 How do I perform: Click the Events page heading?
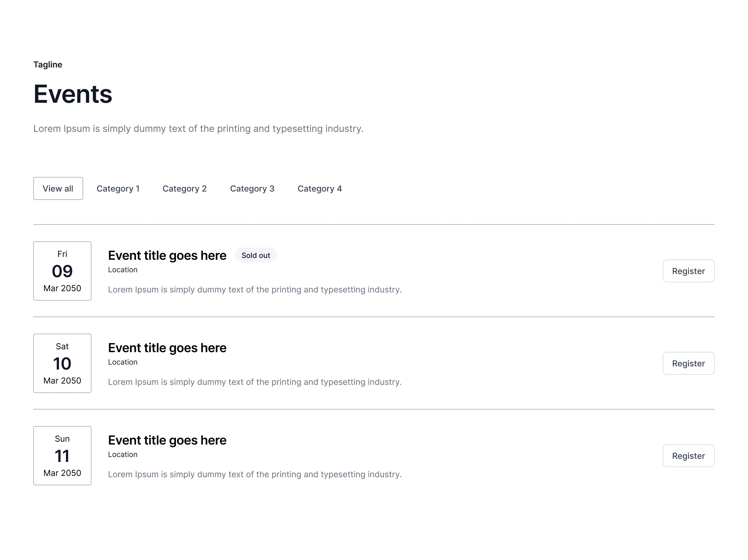tap(73, 94)
